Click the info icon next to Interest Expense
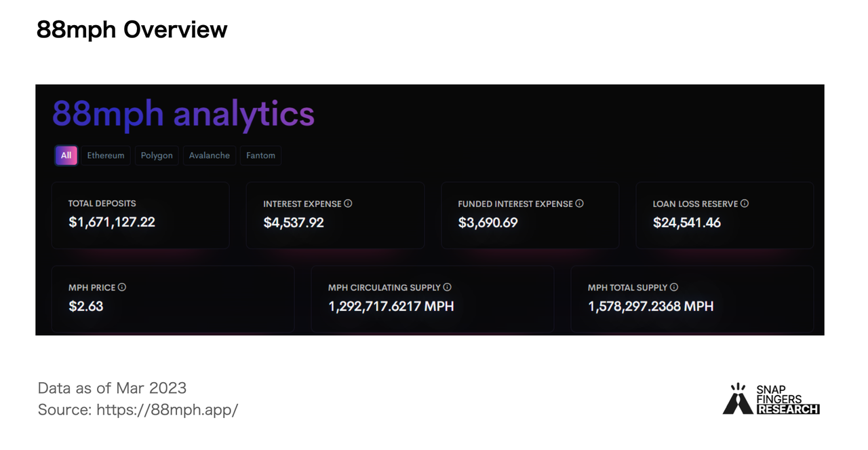 [x=348, y=204]
